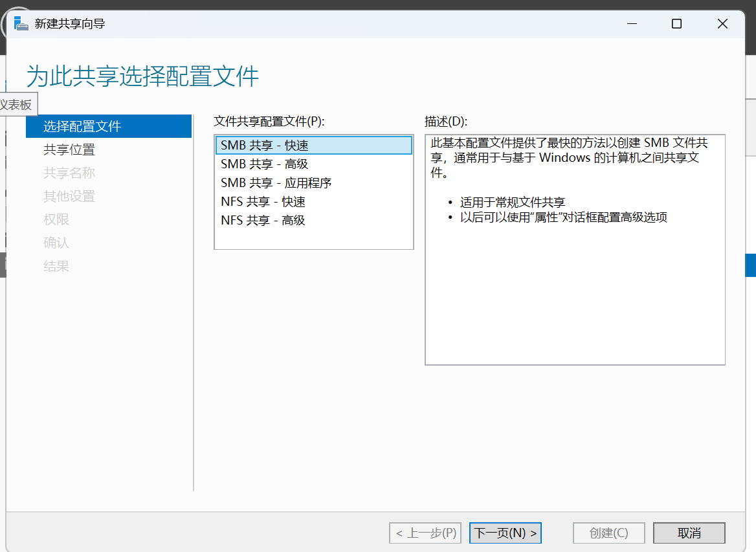Screen dimensions: 756x552
Task: Click the '其他设置' step in the sidebar
Action: [69, 197]
